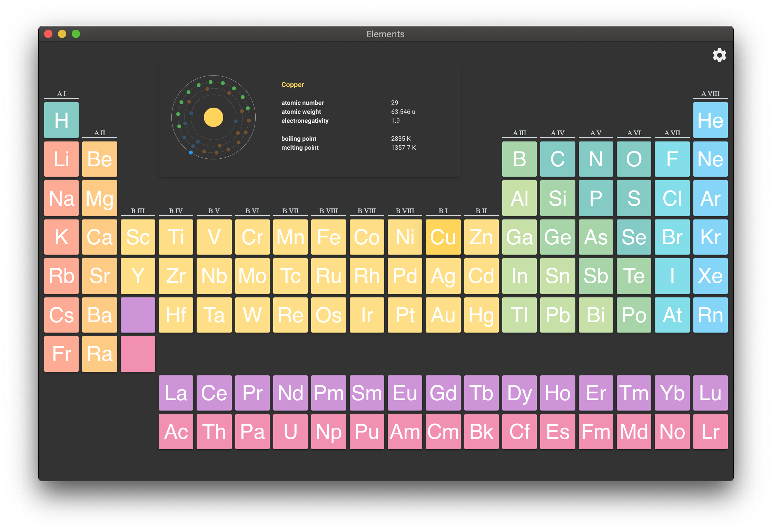The width and height of the screenshot is (772, 532).
Task: Click the A I group header
Action: coord(61,93)
